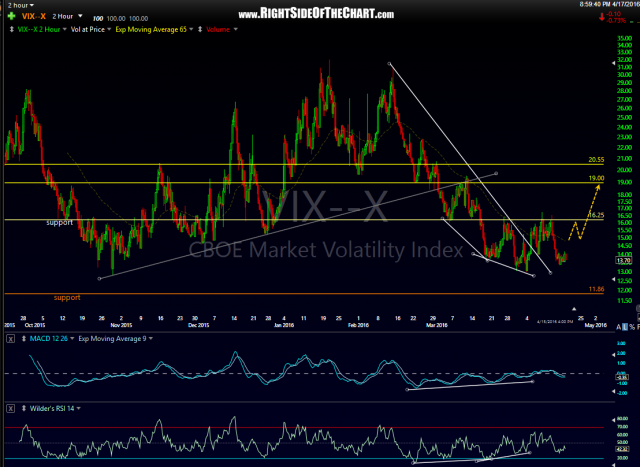Click the 'Jan 2016' date axis label
The width and height of the screenshot is (640, 467).
pyautogui.click(x=283, y=325)
